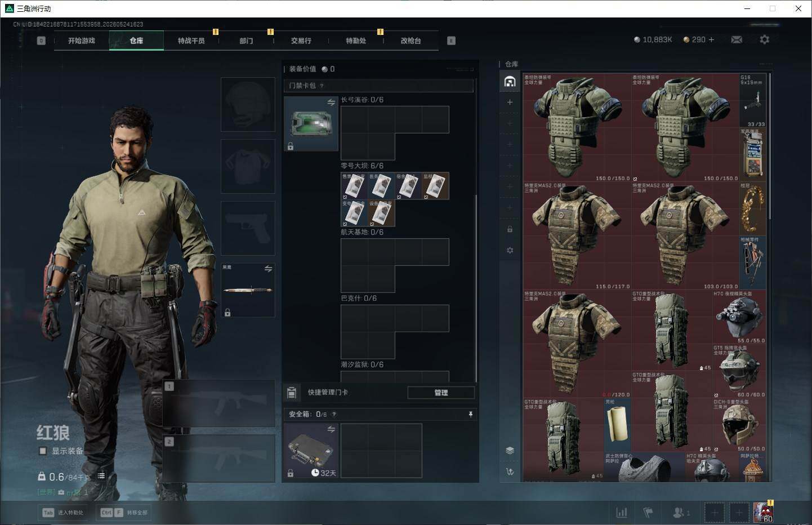
Task: Select the empty helmet equipment slot
Action: (x=248, y=105)
